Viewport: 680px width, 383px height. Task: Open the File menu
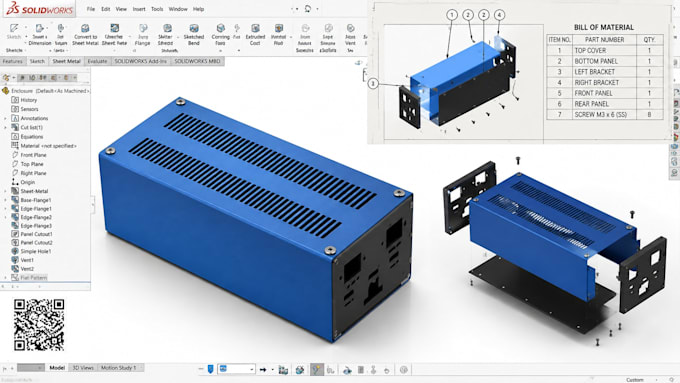(91, 9)
